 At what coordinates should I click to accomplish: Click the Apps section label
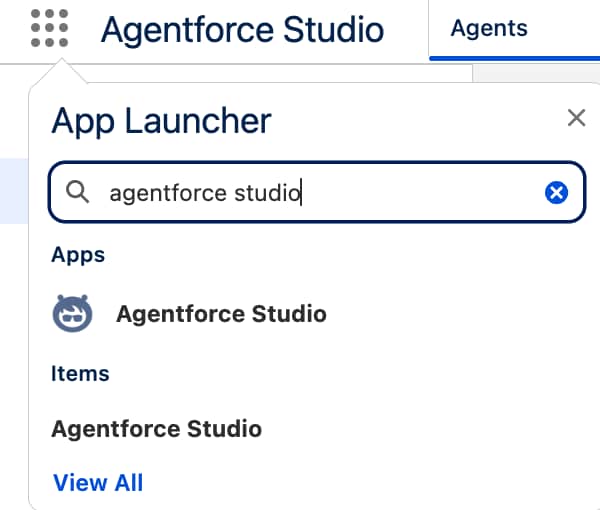point(78,255)
